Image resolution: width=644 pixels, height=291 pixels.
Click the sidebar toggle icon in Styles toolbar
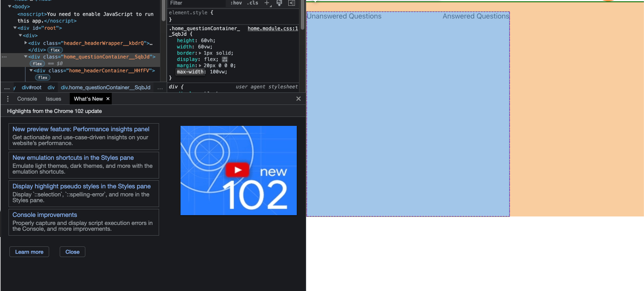pyautogui.click(x=291, y=3)
